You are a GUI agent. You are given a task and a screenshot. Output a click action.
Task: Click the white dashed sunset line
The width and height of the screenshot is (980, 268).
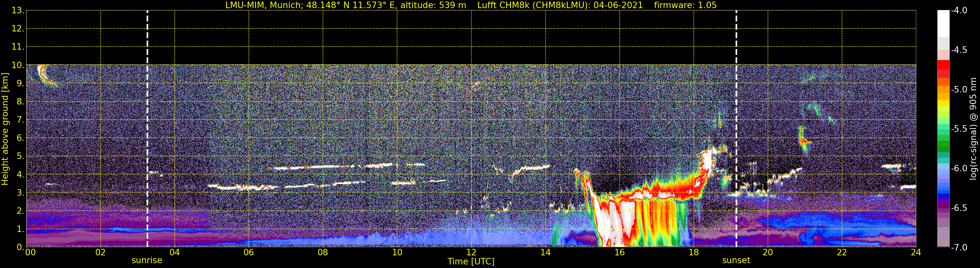736,129
